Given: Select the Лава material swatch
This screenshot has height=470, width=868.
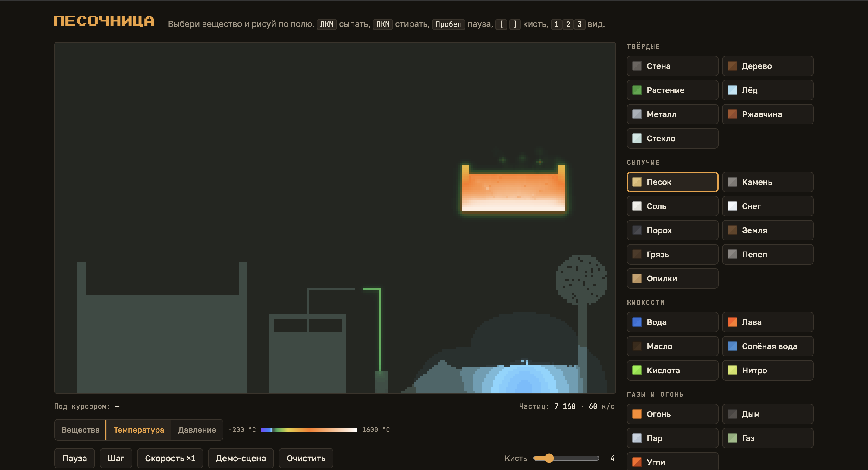Looking at the screenshot, I should click(767, 322).
